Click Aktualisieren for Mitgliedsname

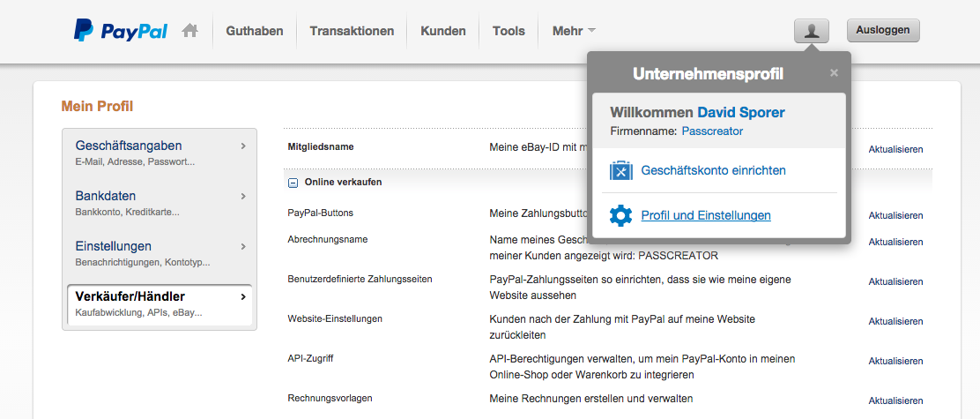point(895,149)
